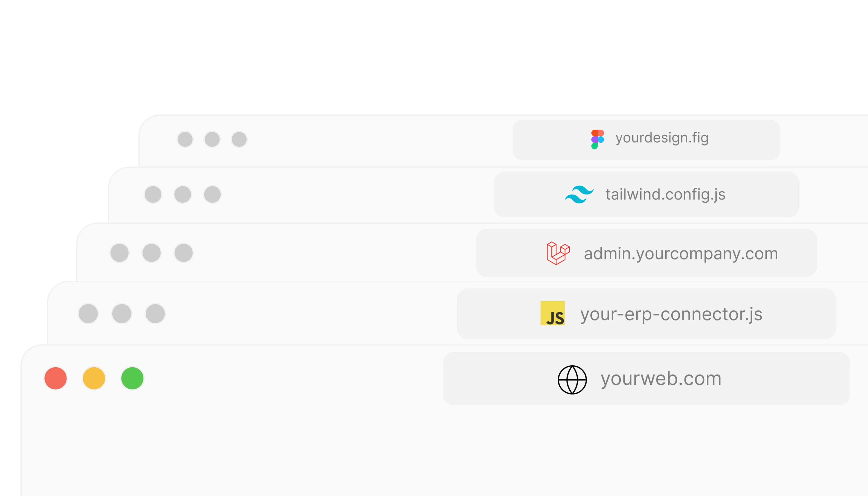Focus the tailwind.config.js address bar text

click(665, 195)
